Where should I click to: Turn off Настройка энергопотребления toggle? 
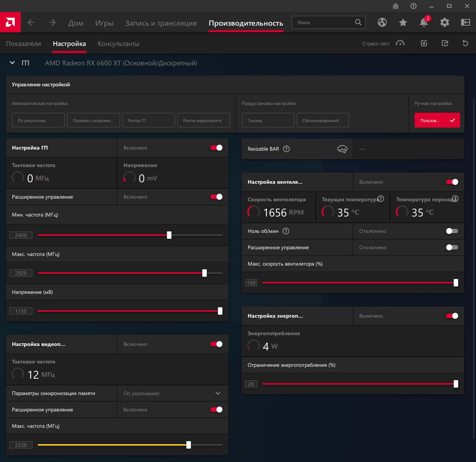coord(452,316)
